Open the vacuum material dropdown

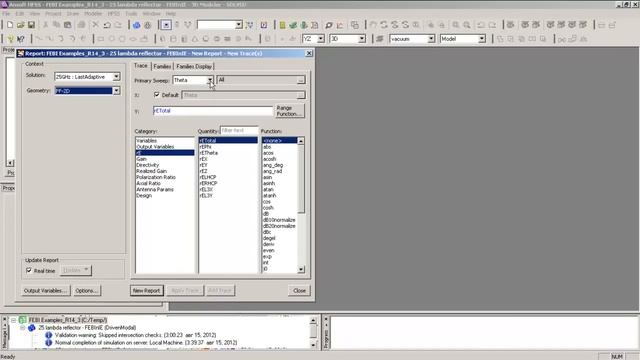[x=431, y=39]
